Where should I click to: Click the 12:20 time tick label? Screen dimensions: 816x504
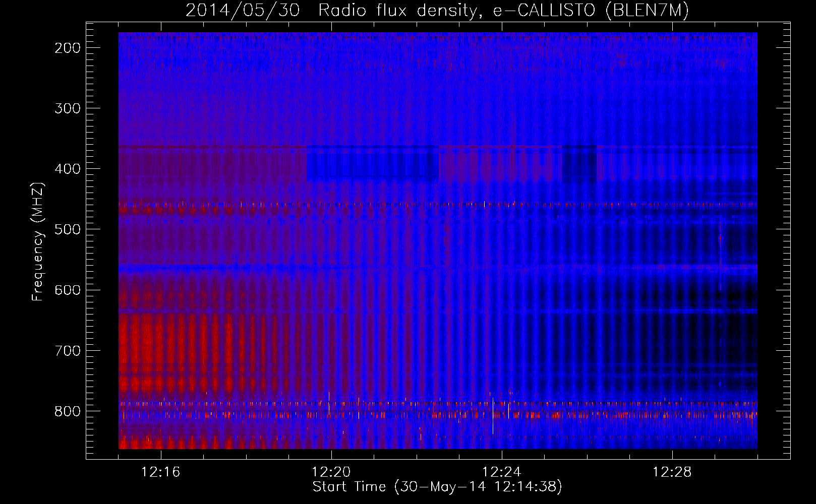click(x=331, y=472)
